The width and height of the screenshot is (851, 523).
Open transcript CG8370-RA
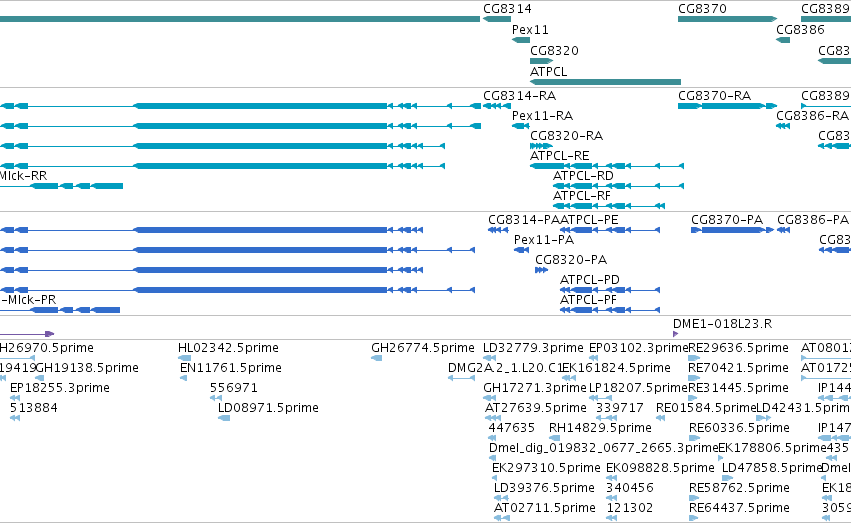pyautogui.click(x=714, y=96)
